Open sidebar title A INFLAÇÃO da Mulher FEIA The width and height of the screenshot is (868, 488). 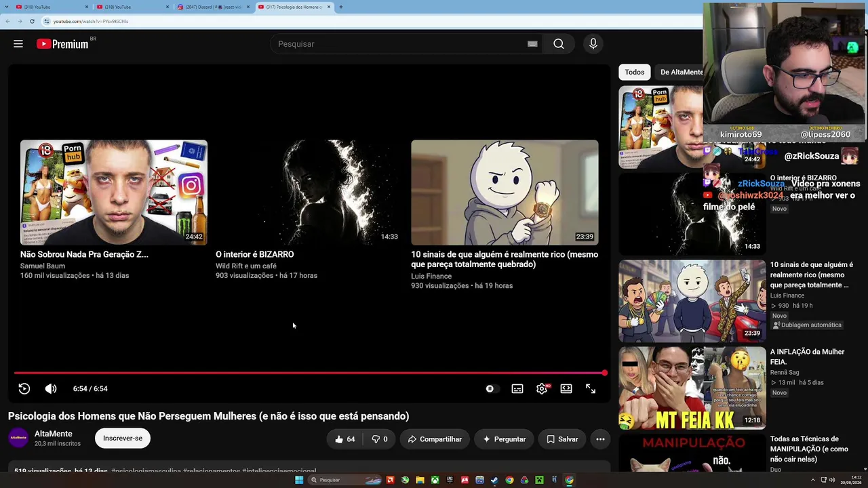tap(807, 357)
